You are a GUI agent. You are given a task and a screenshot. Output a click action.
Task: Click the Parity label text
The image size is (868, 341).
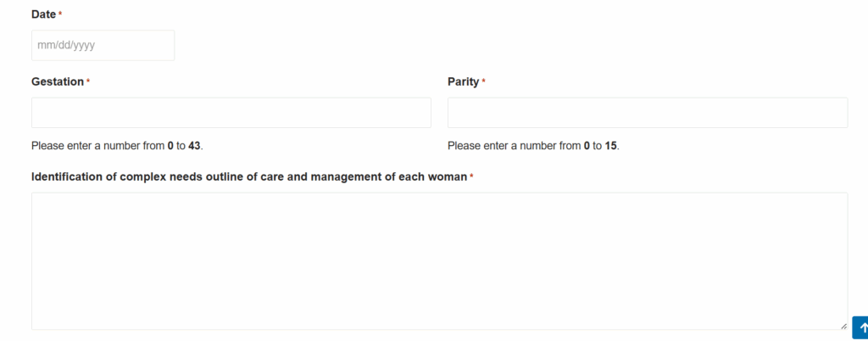point(463,81)
